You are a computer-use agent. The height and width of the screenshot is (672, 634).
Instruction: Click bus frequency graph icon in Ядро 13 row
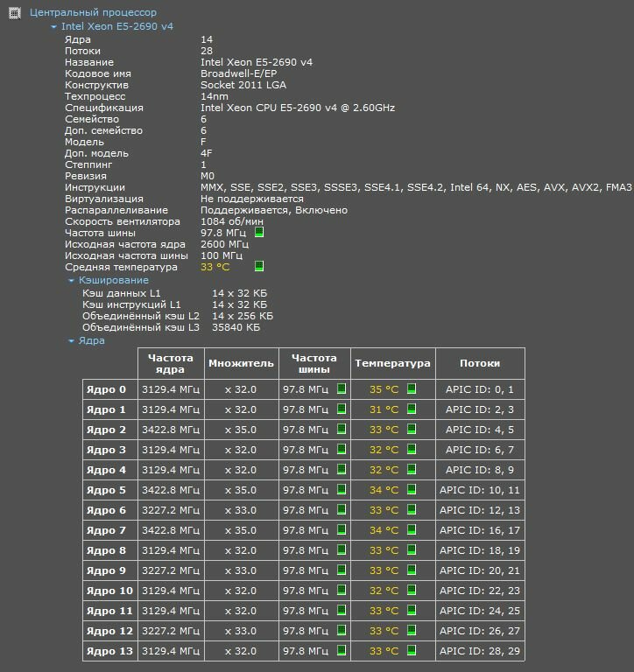click(342, 651)
